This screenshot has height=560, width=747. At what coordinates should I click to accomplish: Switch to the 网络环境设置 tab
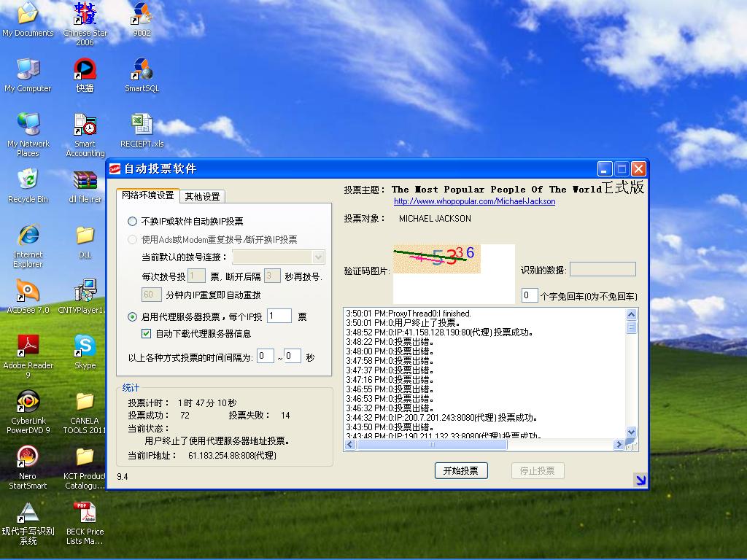coord(148,195)
